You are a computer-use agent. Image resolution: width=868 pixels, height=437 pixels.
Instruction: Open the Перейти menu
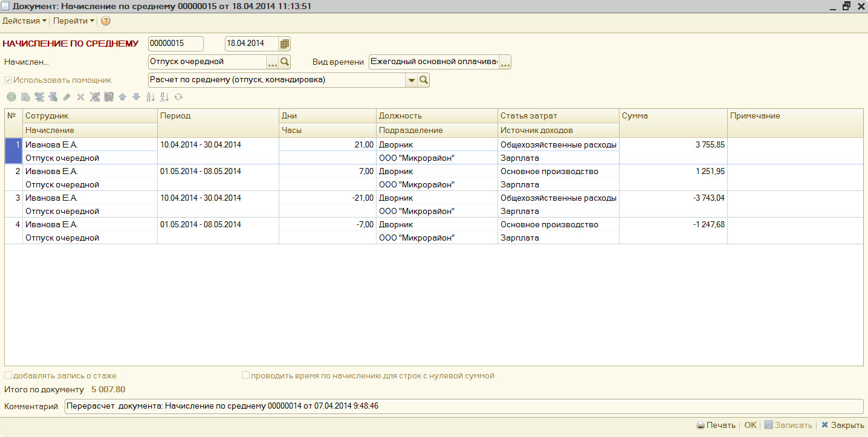pyautogui.click(x=73, y=21)
